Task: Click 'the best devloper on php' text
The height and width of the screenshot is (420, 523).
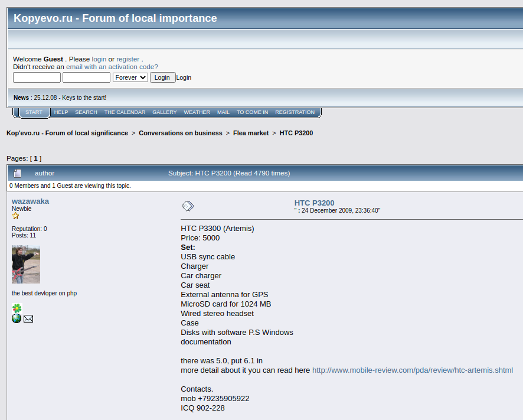Action: [x=44, y=293]
